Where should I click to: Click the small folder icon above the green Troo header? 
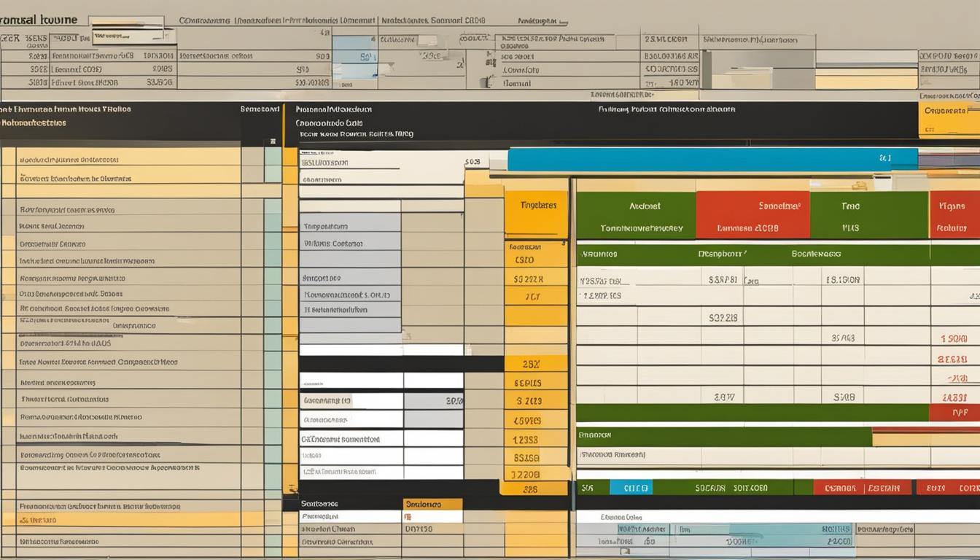pyautogui.click(x=860, y=186)
